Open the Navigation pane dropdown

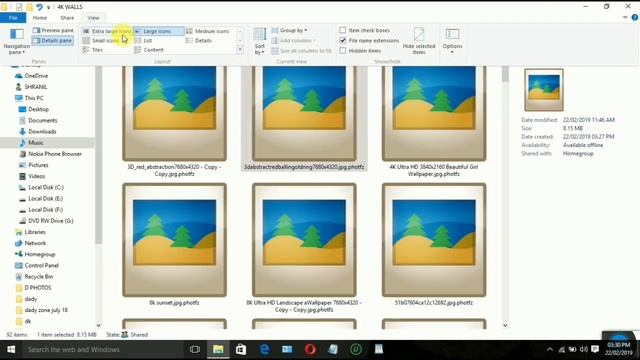click(x=16, y=41)
